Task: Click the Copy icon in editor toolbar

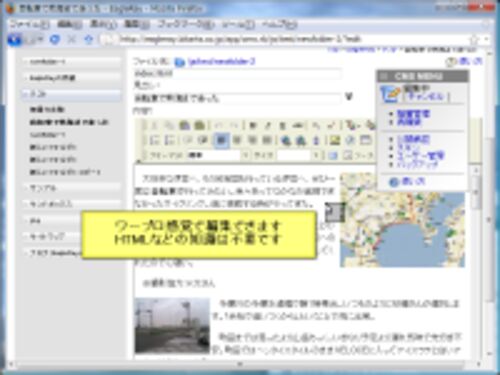Action: point(170,125)
